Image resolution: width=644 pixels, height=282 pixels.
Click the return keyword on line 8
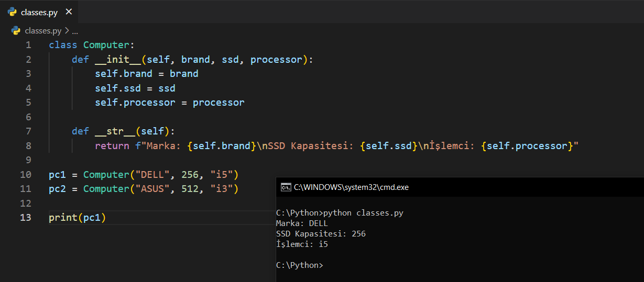click(112, 146)
